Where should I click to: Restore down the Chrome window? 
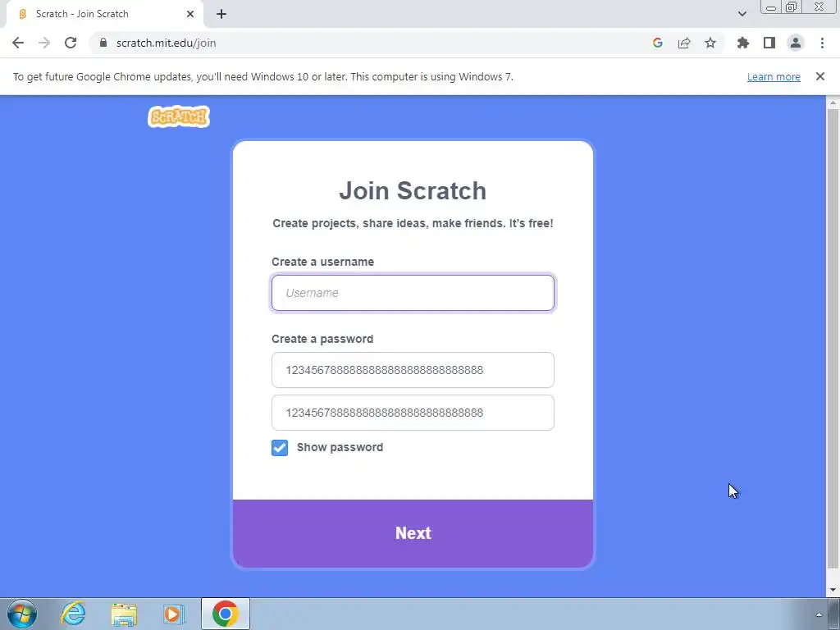point(792,7)
